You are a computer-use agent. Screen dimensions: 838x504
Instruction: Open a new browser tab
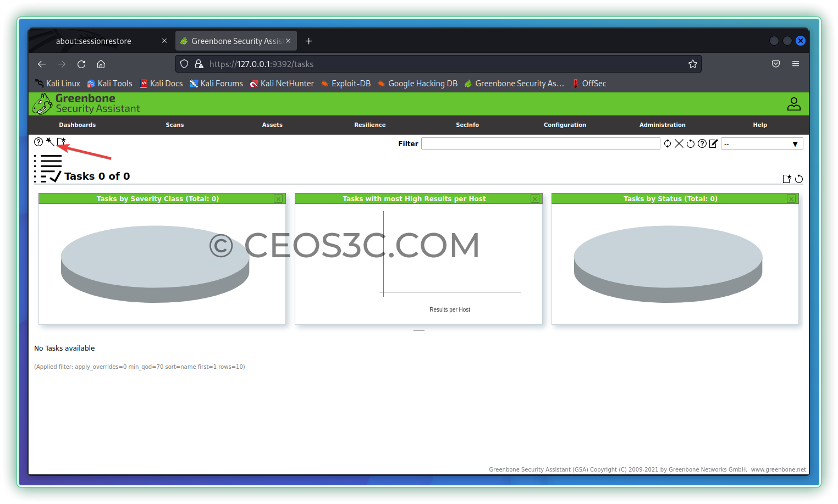[309, 41]
